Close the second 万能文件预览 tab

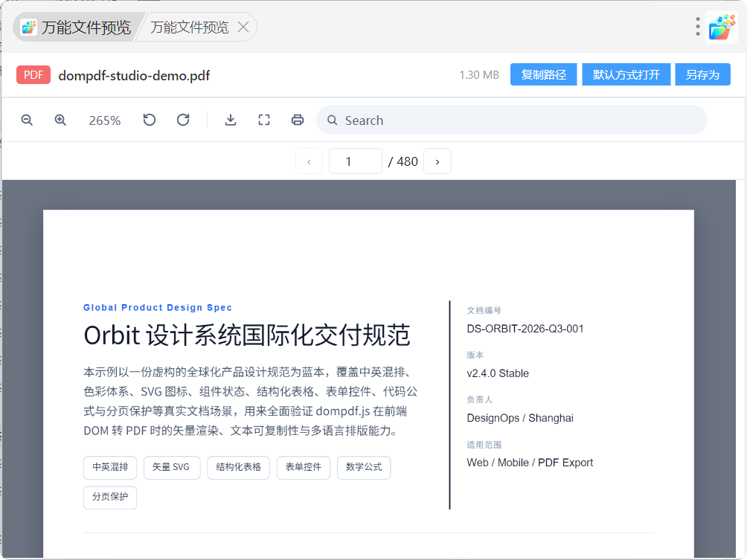pyautogui.click(x=243, y=27)
